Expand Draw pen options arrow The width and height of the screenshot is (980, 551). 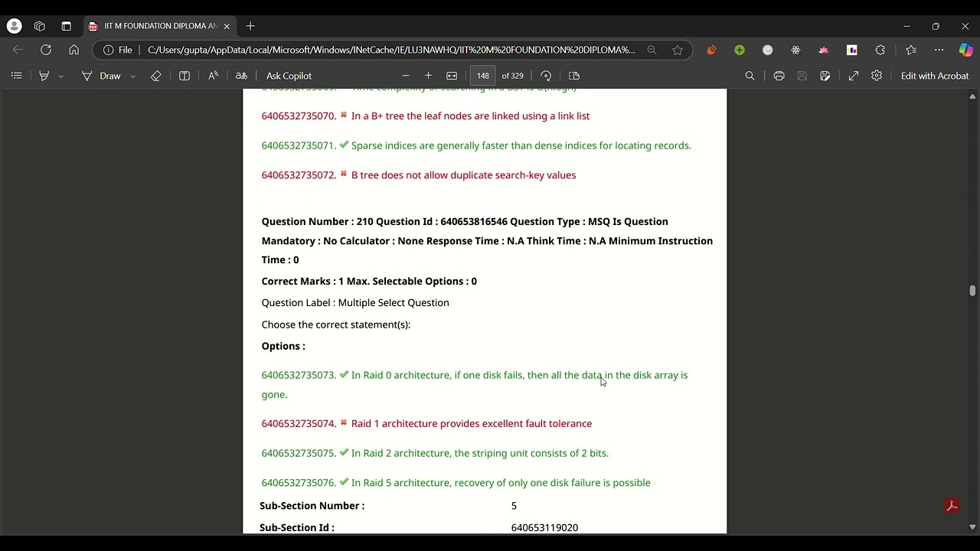(132, 76)
